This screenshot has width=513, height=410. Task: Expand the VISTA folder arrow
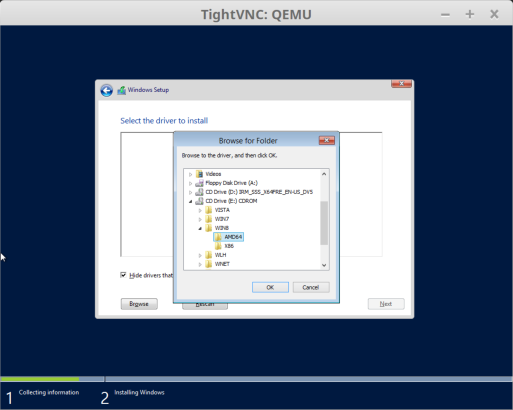point(200,210)
